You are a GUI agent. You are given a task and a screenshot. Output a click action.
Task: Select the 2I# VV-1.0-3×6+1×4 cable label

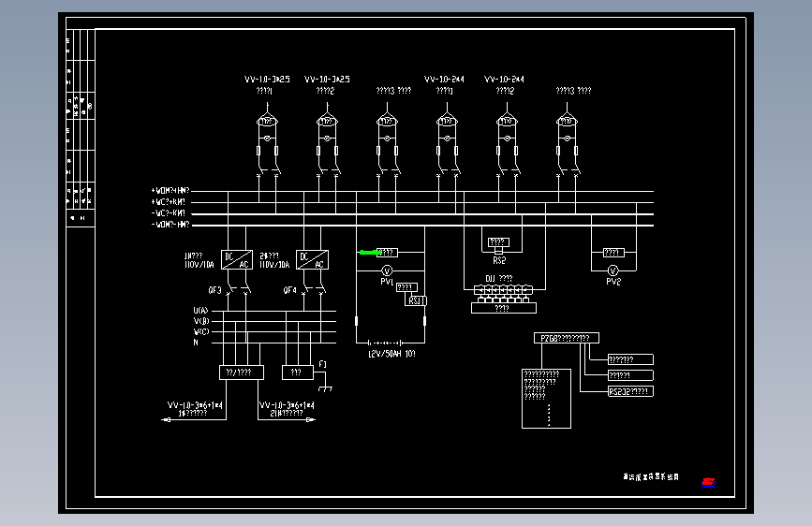point(287,409)
